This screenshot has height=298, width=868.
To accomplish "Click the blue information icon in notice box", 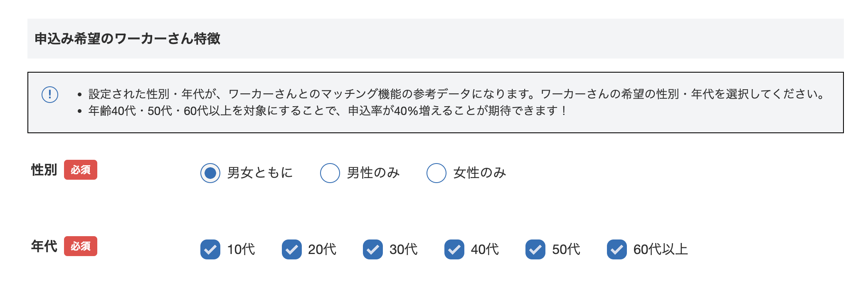I will pos(49,95).
